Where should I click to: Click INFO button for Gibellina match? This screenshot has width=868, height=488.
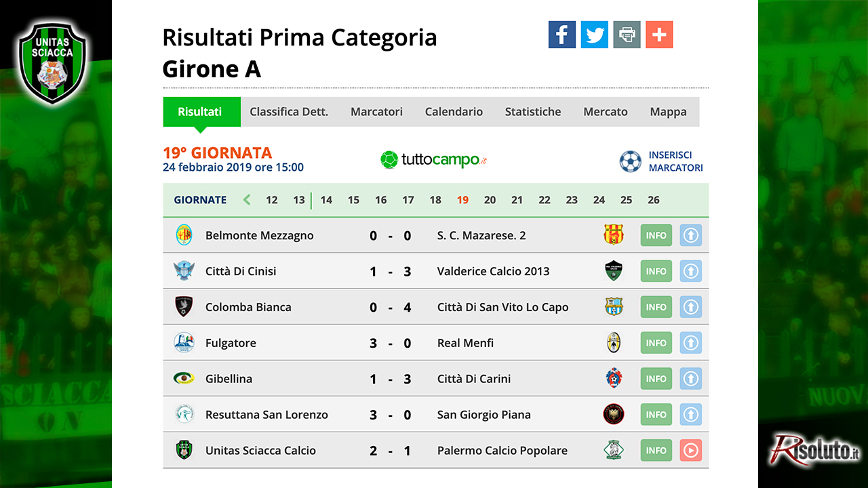point(656,379)
